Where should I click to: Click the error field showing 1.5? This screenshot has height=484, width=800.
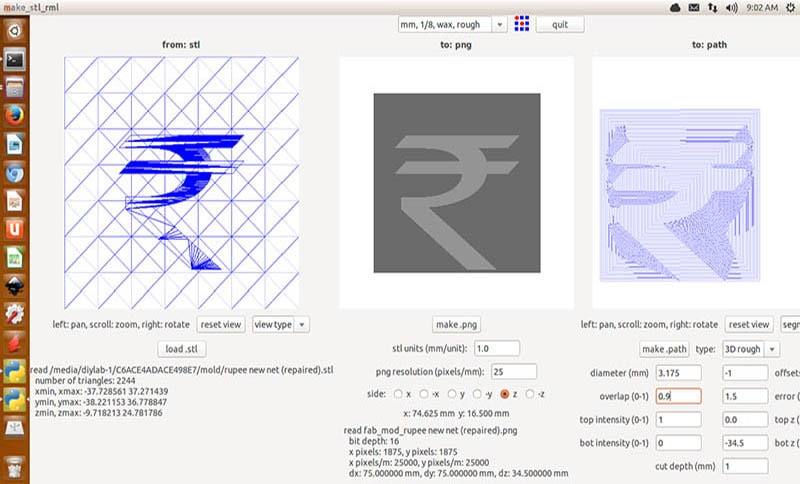745,396
